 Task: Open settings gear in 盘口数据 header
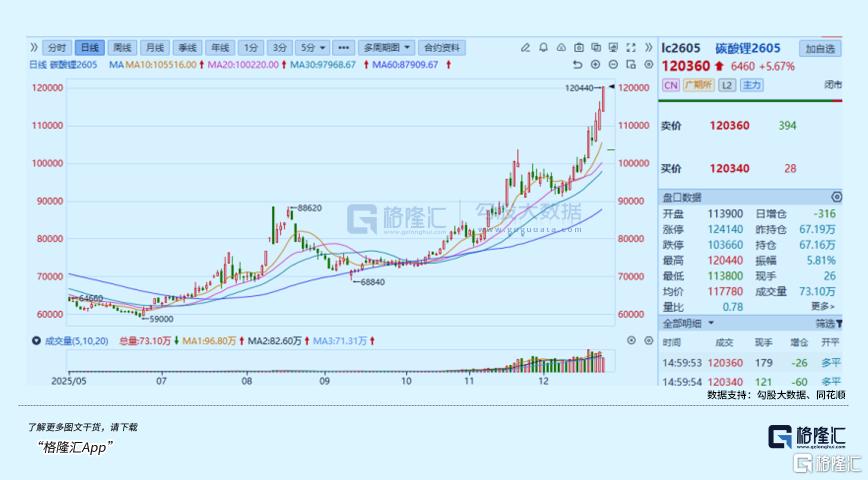coord(835,197)
